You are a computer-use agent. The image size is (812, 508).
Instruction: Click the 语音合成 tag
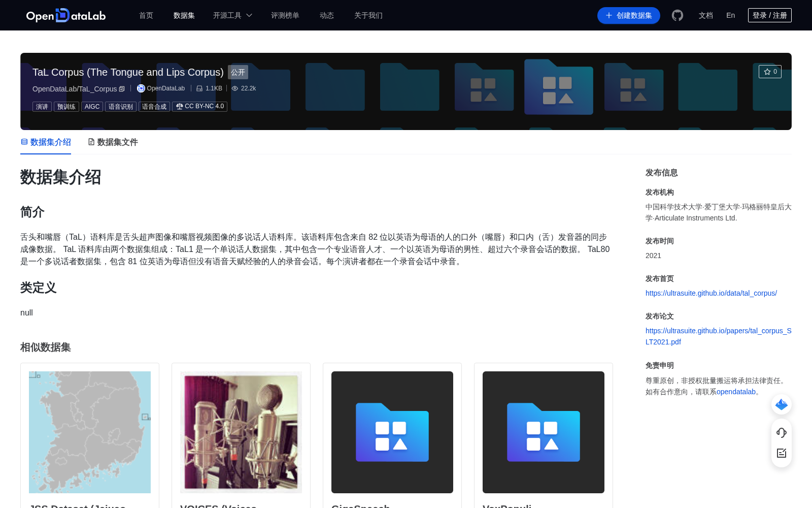(x=154, y=107)
